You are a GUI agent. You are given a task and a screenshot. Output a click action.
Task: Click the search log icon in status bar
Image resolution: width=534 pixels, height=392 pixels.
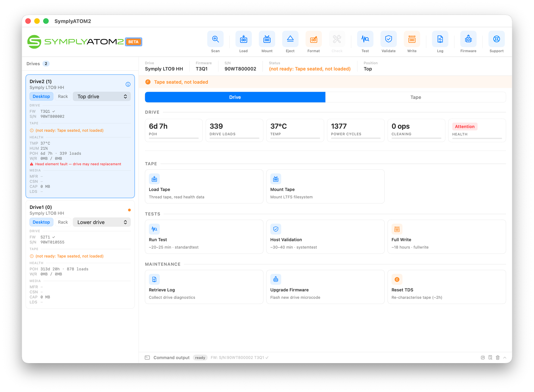490,358
